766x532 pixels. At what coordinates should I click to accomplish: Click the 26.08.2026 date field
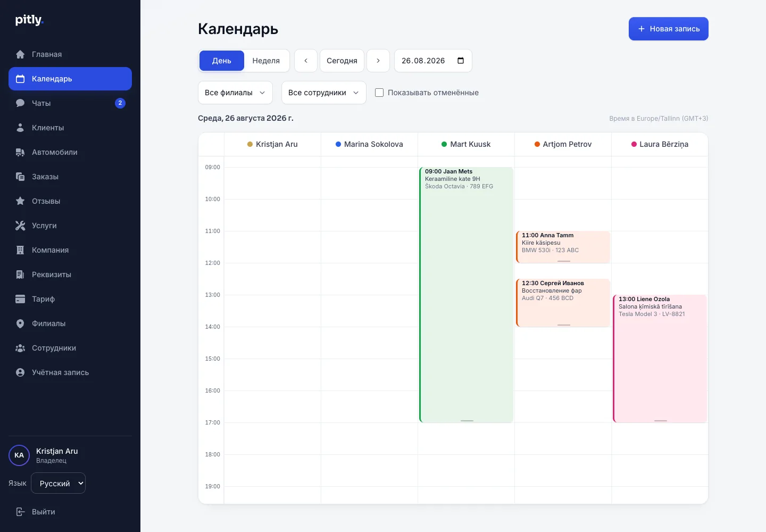pyautogui.click(x=433, y=61)
